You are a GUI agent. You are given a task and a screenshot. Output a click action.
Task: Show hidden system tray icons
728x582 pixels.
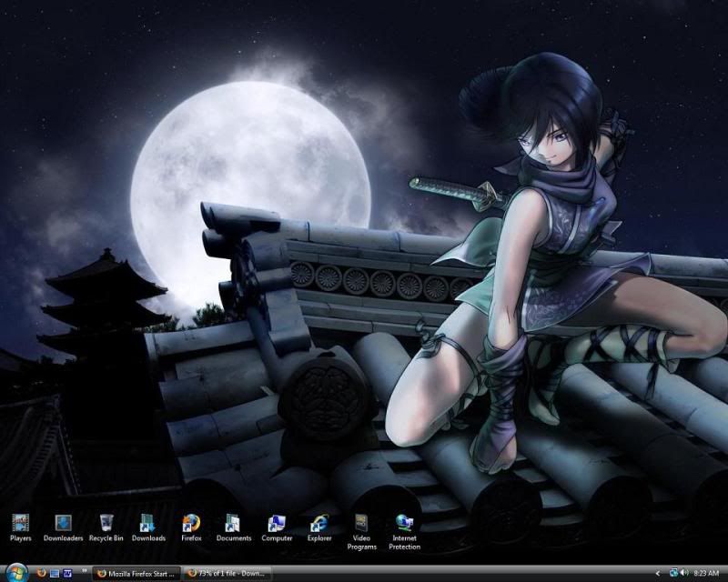(658, 574)
